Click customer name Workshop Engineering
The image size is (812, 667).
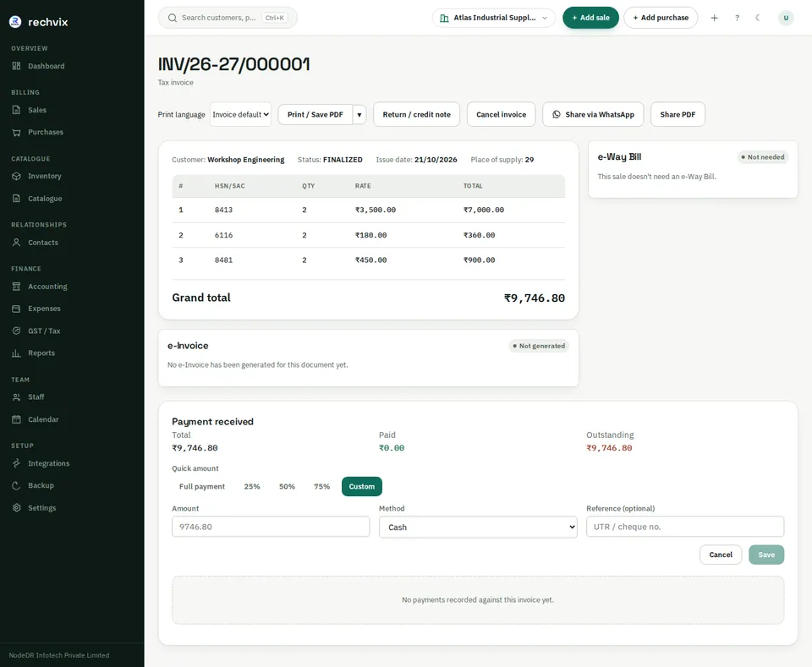[246, 160]
